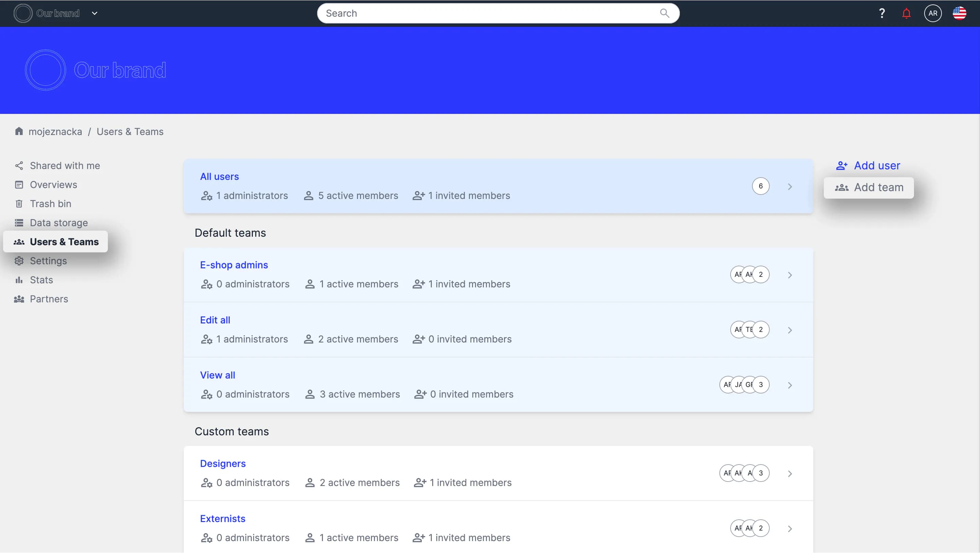Go to Settings in the sidebar
980x553 pixels.
click(x=48, y=261)
